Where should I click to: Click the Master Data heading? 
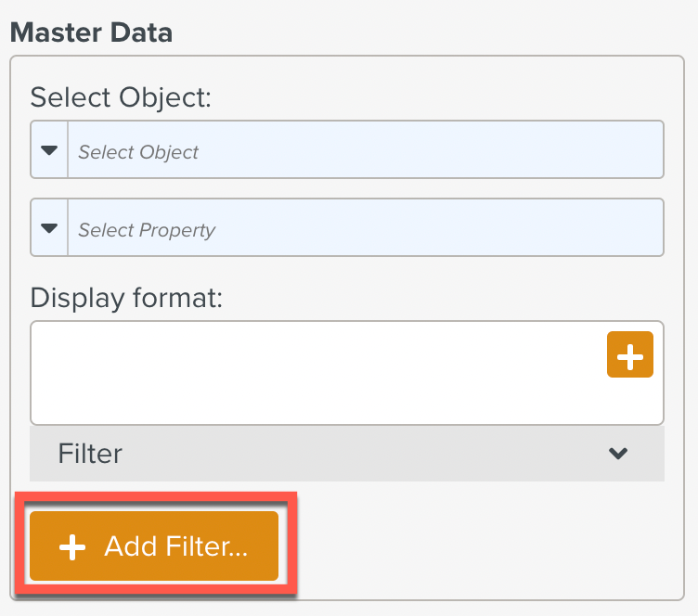tap(91, 32)
